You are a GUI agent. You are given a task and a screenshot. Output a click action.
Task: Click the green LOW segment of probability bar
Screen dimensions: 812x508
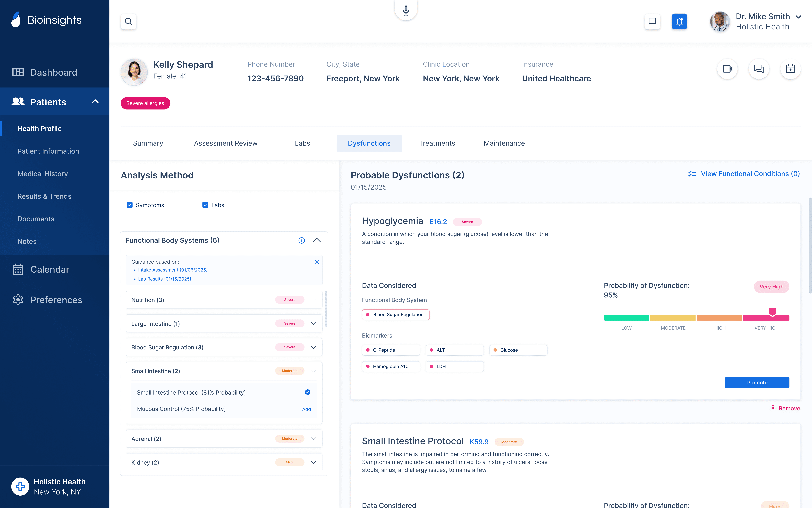(627, 318)
